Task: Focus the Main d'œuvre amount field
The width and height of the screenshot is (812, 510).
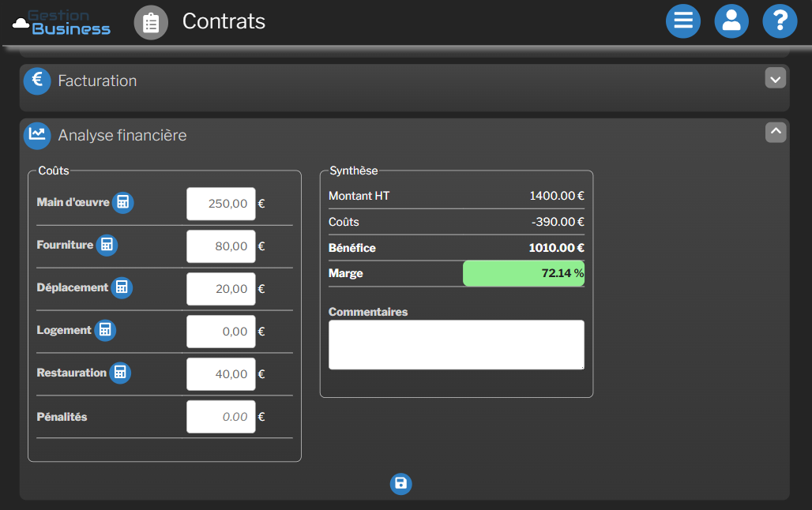Action: pyautogui.click(x=220, y=204)
